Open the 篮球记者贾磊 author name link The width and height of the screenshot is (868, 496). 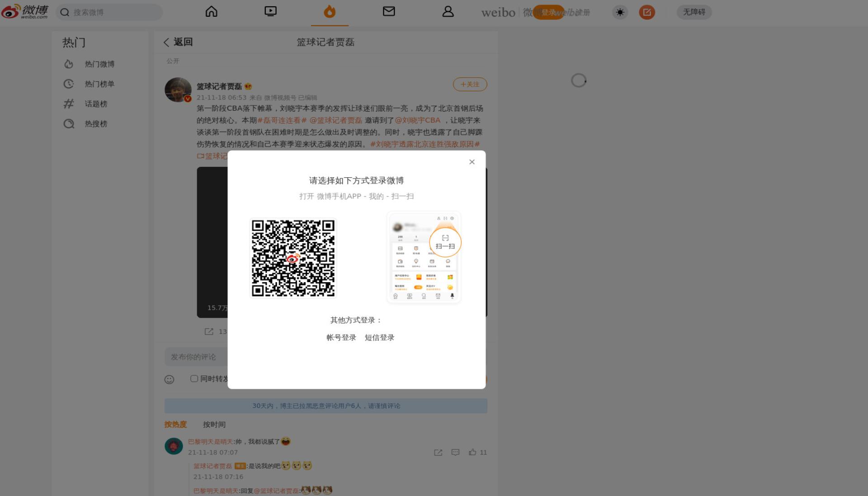tap(219, 86)
